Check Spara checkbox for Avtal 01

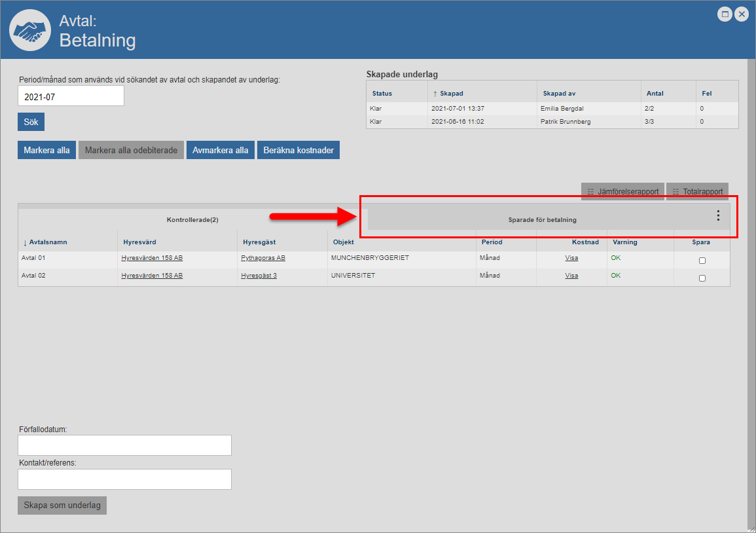702,261
